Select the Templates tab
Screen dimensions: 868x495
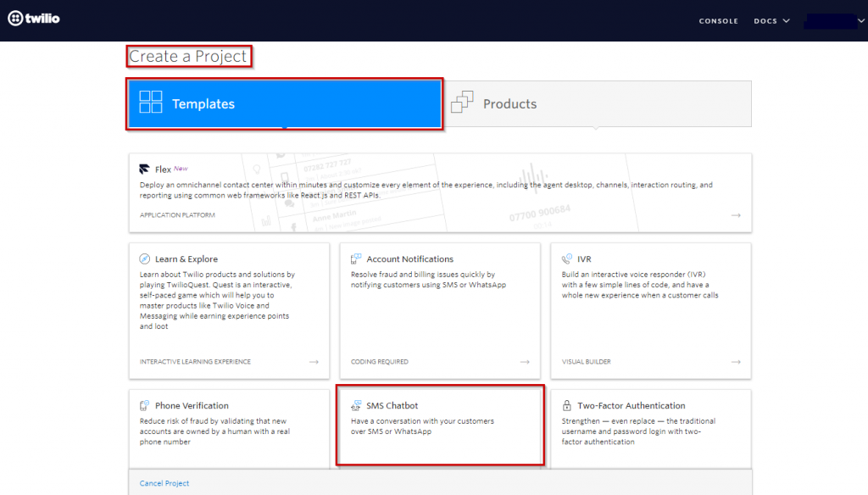click(x=285, y=103)
